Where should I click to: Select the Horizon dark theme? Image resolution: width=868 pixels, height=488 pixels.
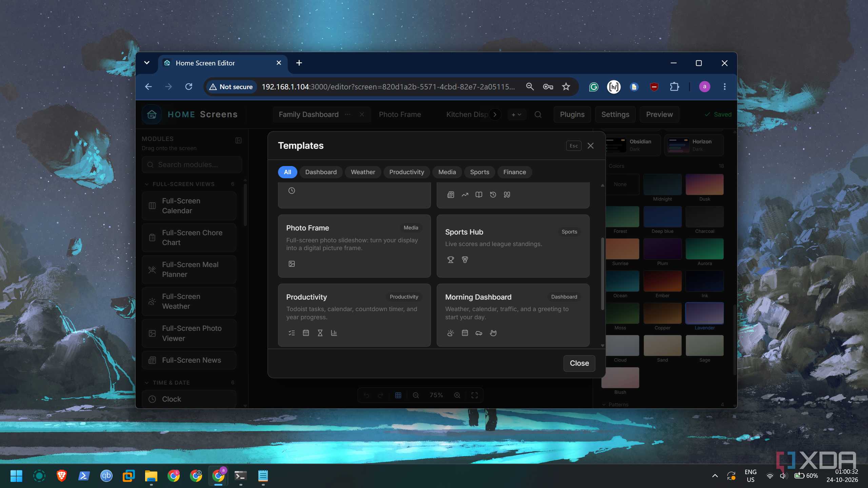pos(694,145)
